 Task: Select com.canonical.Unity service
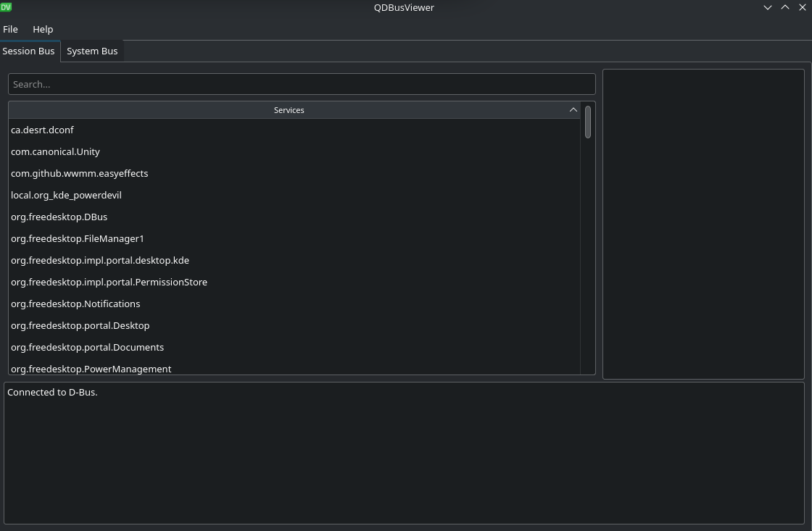55,152
